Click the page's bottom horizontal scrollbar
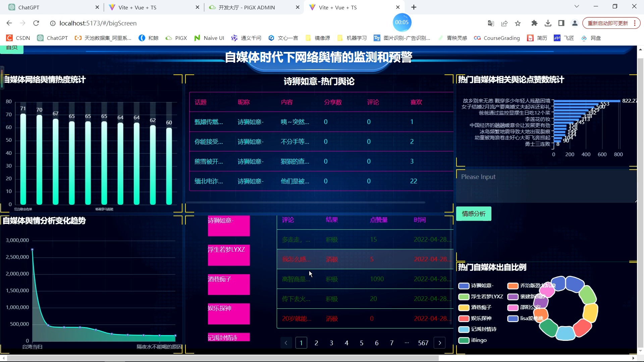The height and width of the screenshot is (362, 644). coord(223,358)
